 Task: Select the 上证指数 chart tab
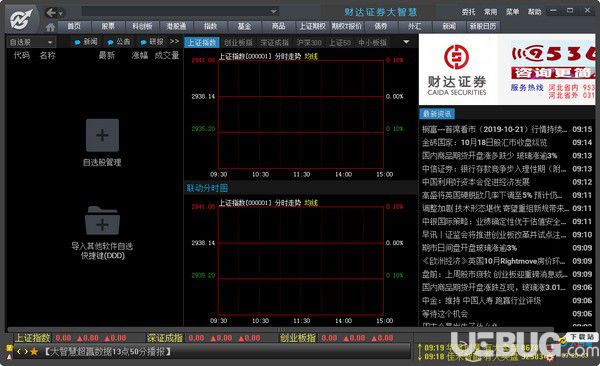click(x=202, y=42)
